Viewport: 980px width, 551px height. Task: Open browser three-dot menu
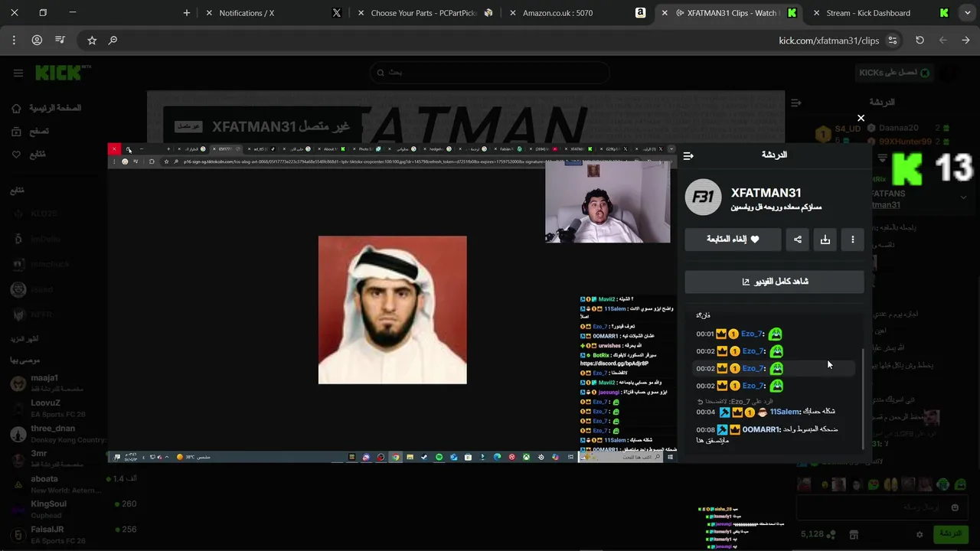(x=15, y=40)
